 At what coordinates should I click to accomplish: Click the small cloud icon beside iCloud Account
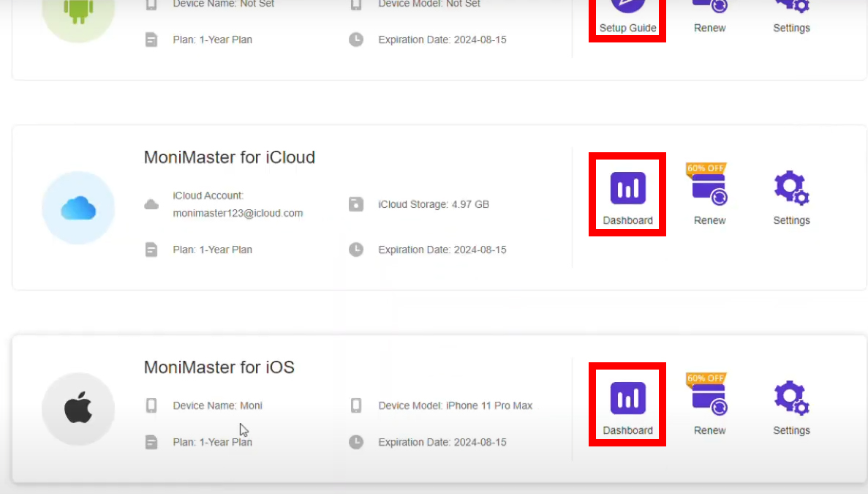click(151, 205)
